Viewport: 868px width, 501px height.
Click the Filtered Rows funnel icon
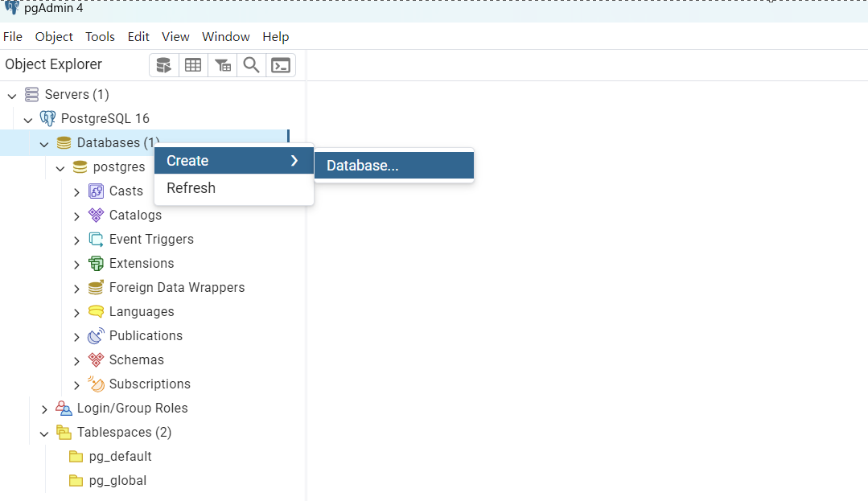click(x=223, y=64)
